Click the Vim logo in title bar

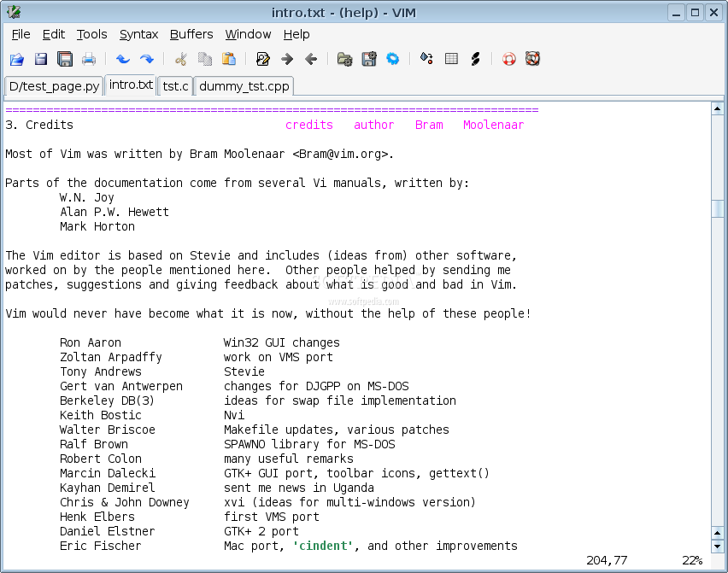tap(14, 12)
